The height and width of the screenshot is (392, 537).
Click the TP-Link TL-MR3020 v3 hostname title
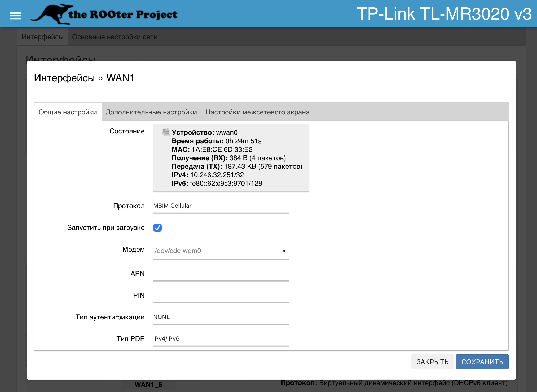coord(444,14)
